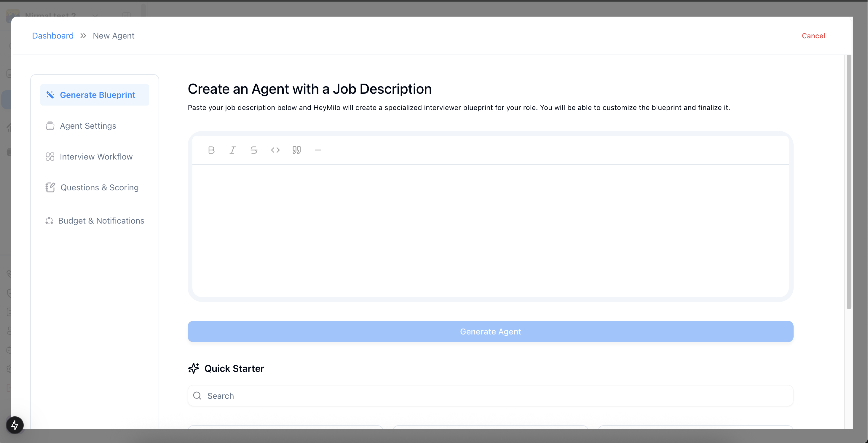868x443 pixels.
Task: Select Budget & Notifications section
Action: coord(101,221)
